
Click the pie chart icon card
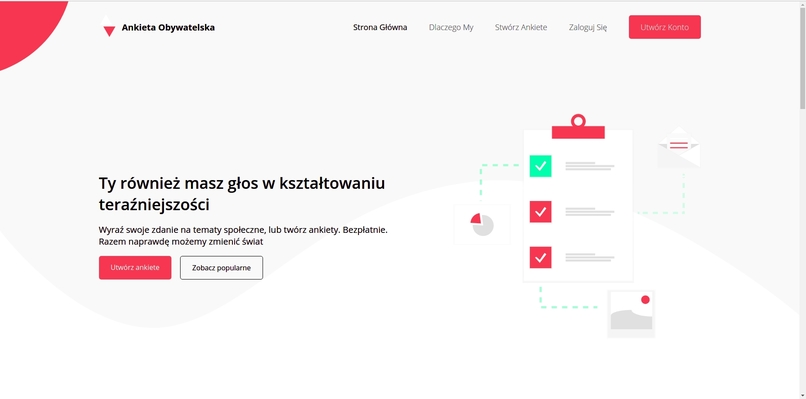click(x=482, y=224)
